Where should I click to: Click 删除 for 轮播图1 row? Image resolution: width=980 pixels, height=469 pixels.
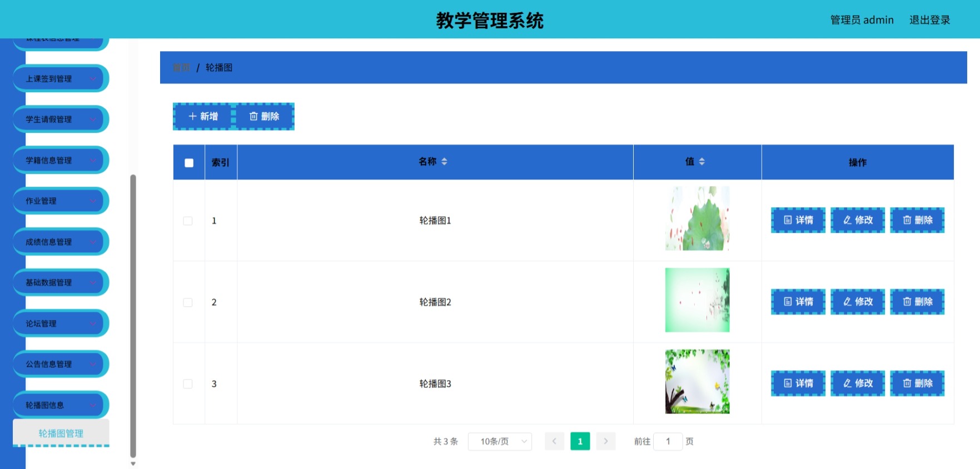[917, 220]
